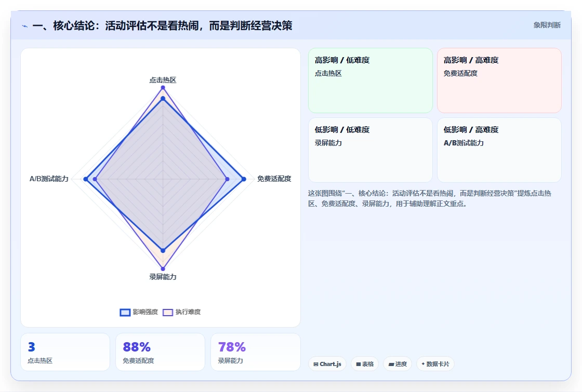Select the 88% 免费适配度 stat card

click(x=161, y=352)
